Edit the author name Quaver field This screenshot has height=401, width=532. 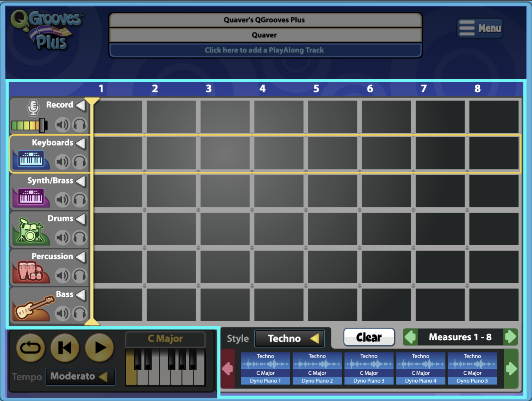(x=265, y=35)
